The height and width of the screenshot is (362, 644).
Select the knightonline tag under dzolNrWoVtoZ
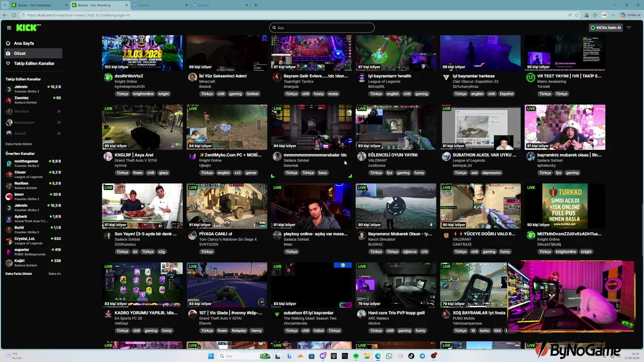click(x=143, y=94)
